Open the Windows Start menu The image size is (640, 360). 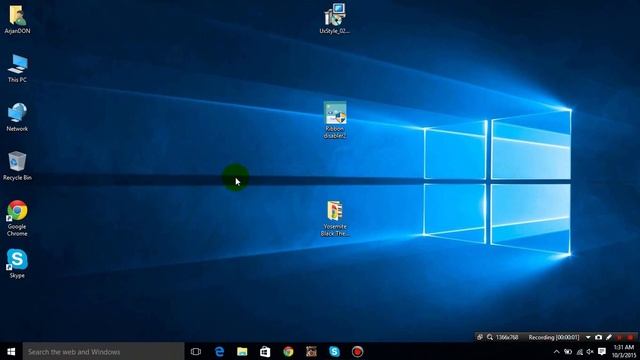(11, 351)
